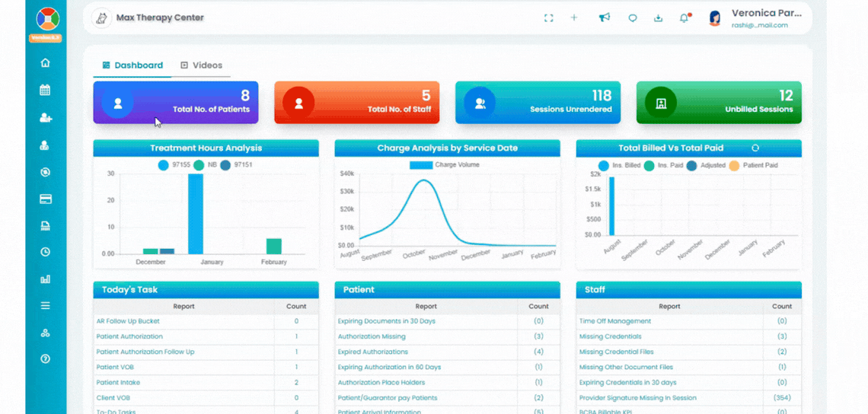Click Max Therapy Center logo icon
This screenshot has height=414, width=868.
[101, 18]
